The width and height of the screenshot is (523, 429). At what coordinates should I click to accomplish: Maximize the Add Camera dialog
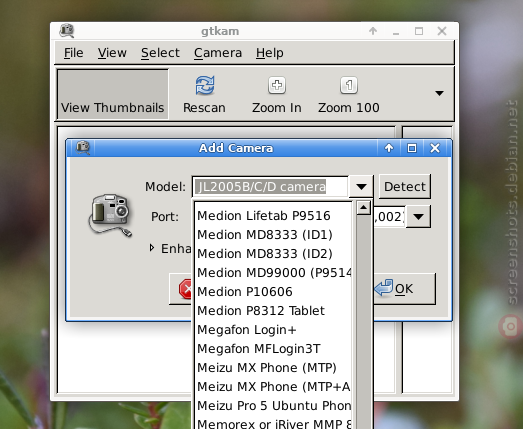click(x=412, y=148)
